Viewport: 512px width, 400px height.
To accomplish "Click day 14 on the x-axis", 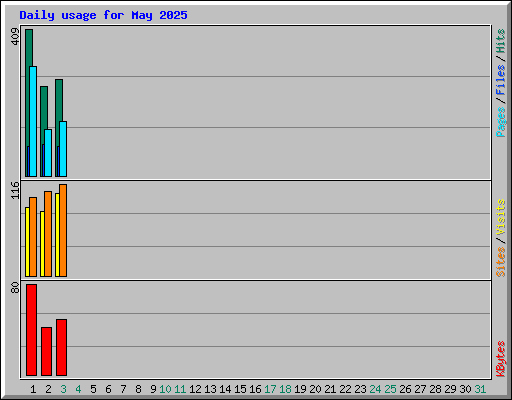I will click(x=225, y=389).
